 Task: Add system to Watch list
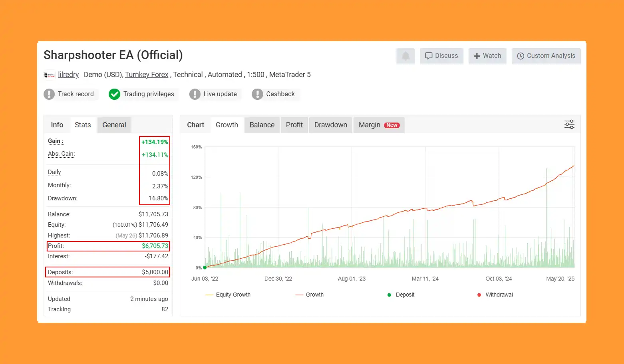pyautogui.click(x=487, y=56)
